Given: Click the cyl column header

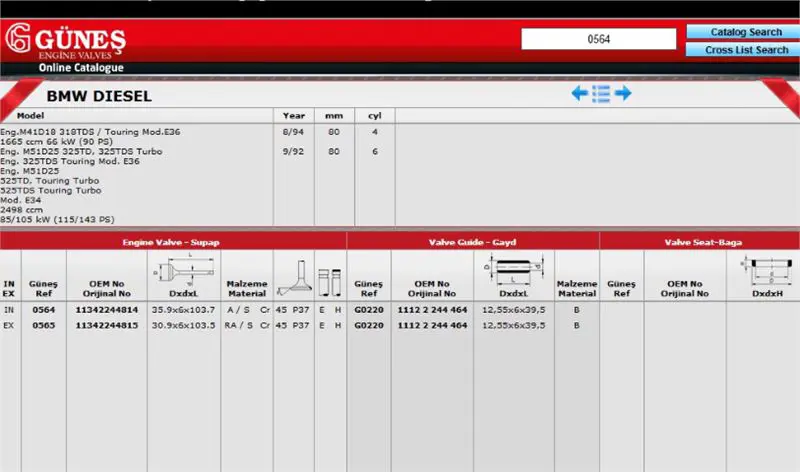Looking at the screenshot, I should tap(374, 116).
